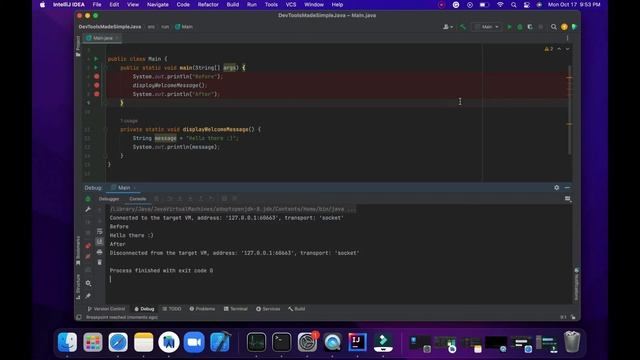Hide the Debug tool window with minus icon
The image size is (640, 360).
[x=567, y=187]
